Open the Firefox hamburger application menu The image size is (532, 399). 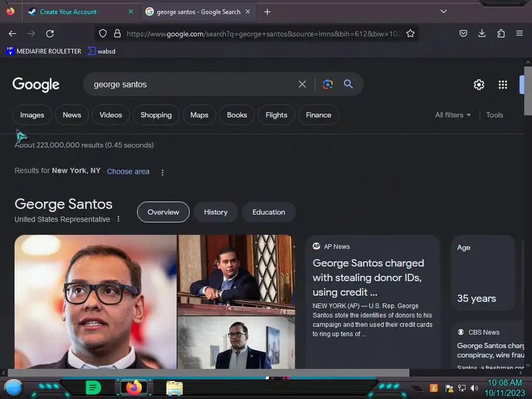coord(520,33)
